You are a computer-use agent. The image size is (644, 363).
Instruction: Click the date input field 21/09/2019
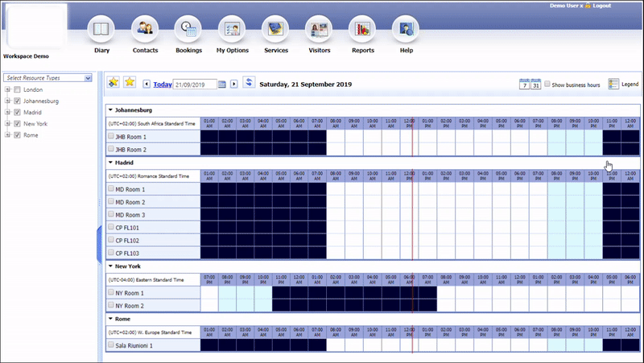195,85
